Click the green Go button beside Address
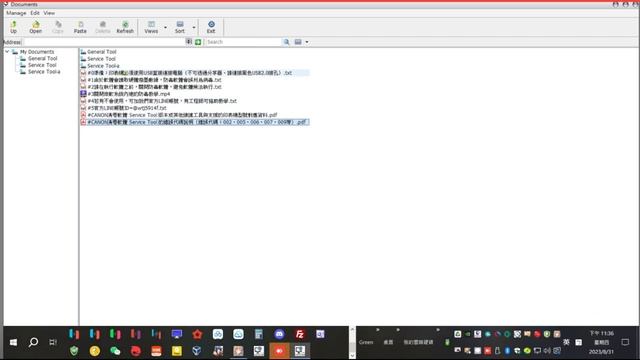This screenshot has height=360, width=640. 198,42
